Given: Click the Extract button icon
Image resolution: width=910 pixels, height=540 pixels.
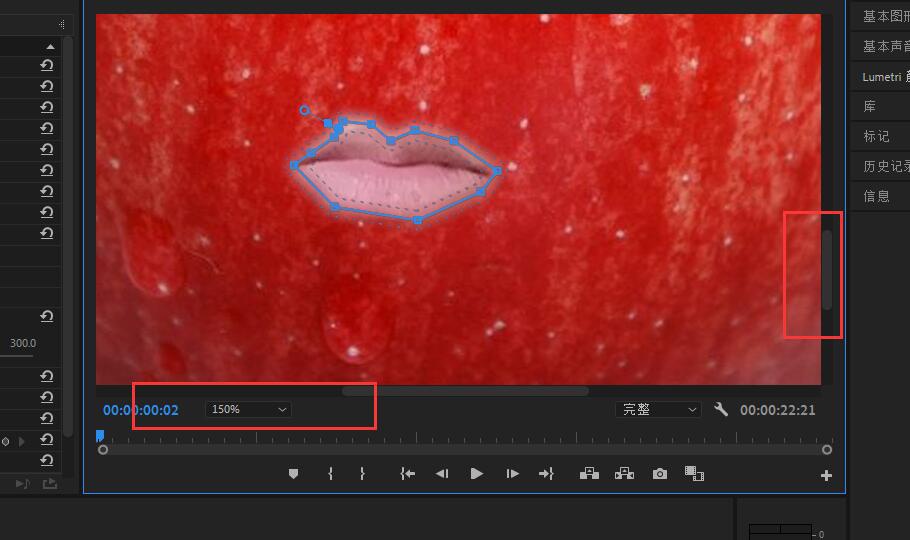Looking at the screenshot, I should tap(624, 474).
